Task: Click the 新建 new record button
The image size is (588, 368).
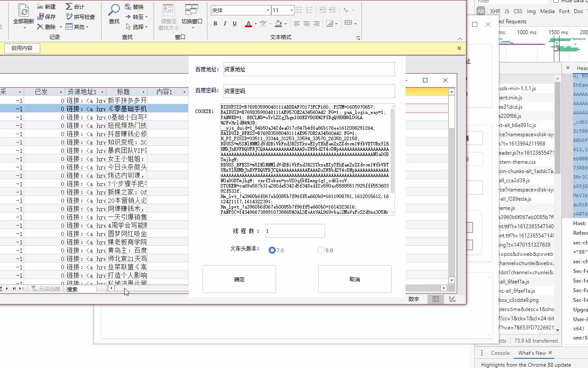Action: [46, 7]
